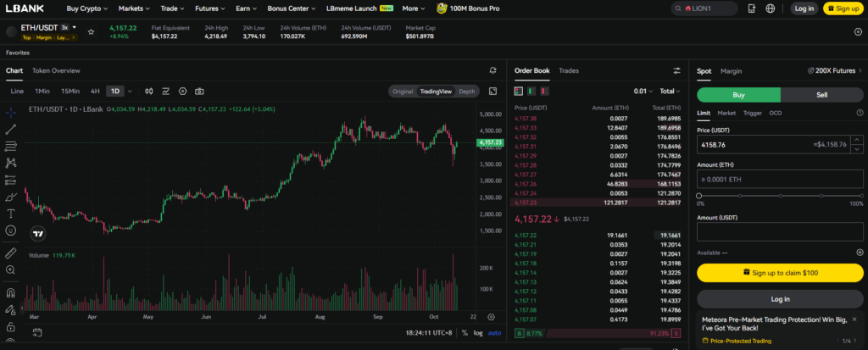Select the trend line drawing tool

click(10, 129)
